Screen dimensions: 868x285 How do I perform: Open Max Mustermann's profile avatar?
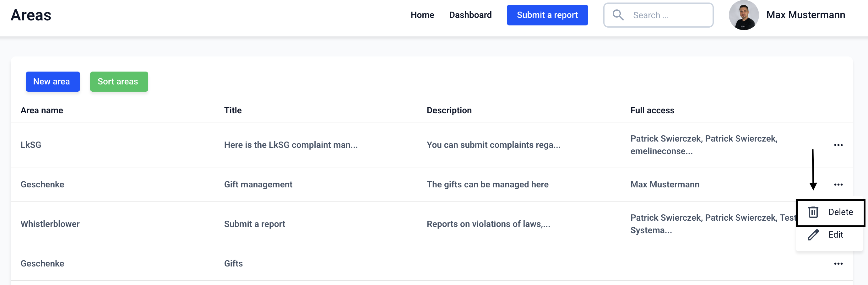(743, 15)
